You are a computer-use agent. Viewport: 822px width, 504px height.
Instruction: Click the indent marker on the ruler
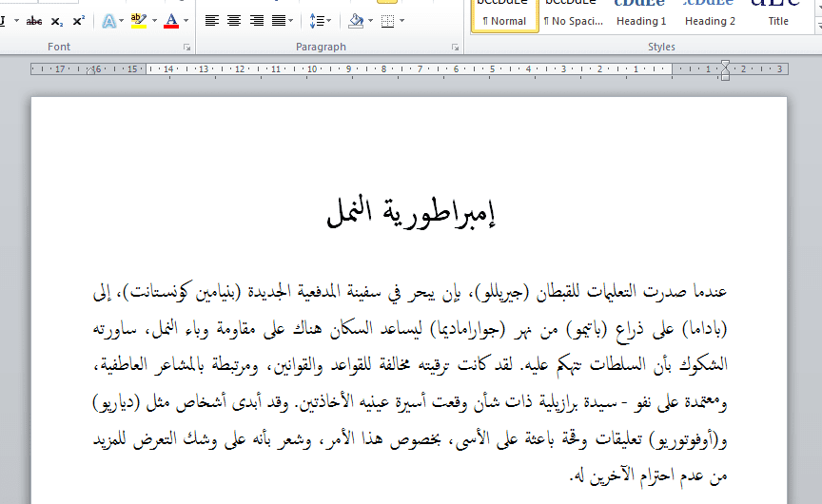tap(725, 69)
